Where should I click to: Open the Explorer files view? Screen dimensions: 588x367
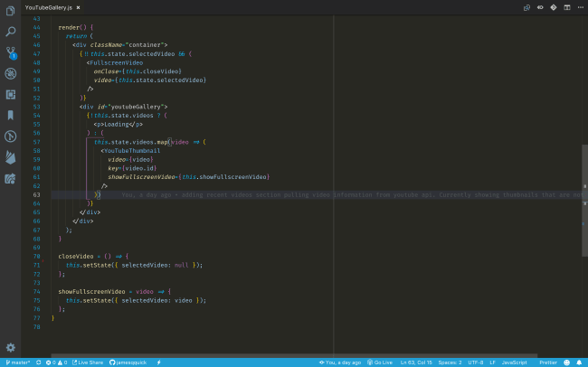(11, 11)
